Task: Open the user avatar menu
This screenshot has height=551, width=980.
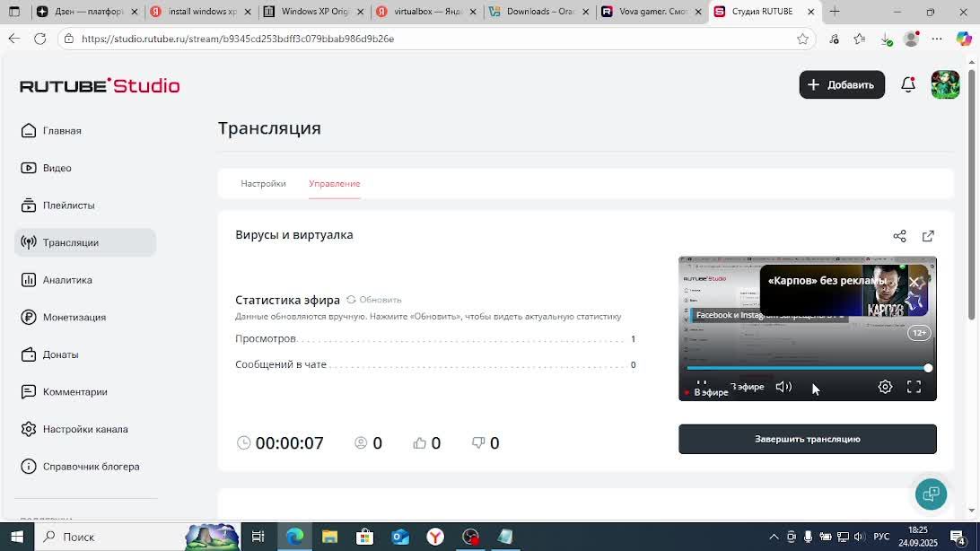Action: pyautogui.click(x=945, y=85)
